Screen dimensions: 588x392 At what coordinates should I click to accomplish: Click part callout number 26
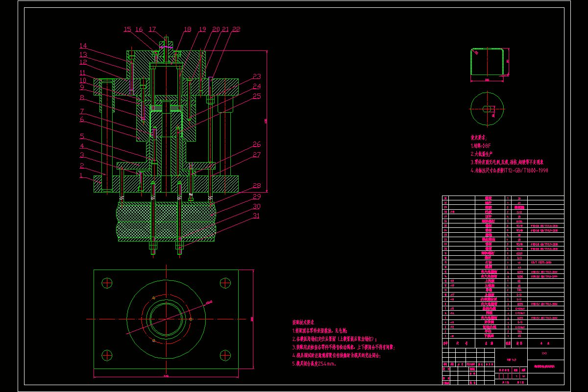[x=257, y=145]
